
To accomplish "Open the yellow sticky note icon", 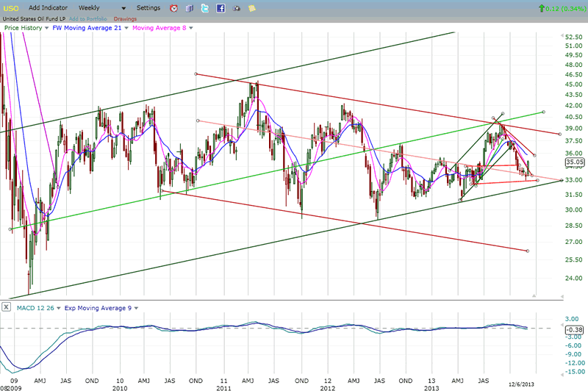I will [252, 8].
